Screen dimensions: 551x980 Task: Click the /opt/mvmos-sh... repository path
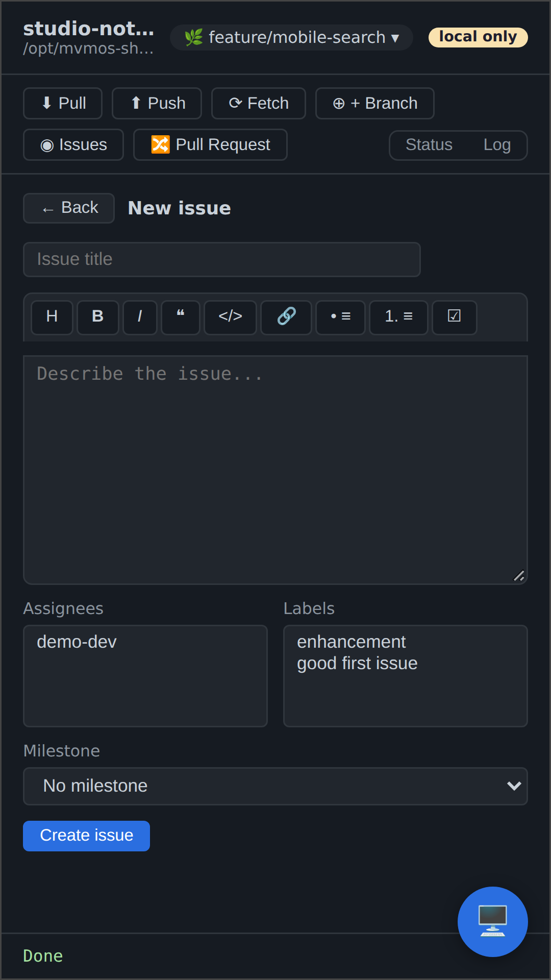tap(88, 48)
